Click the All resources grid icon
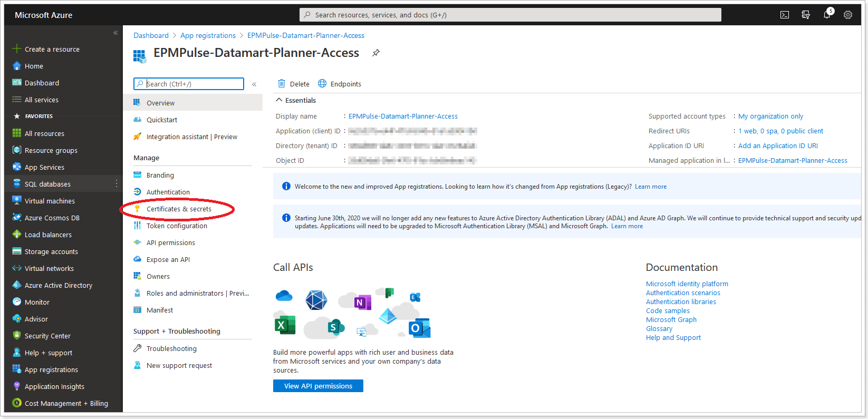This screenshot has width=868, height=419. click(17, 133)
